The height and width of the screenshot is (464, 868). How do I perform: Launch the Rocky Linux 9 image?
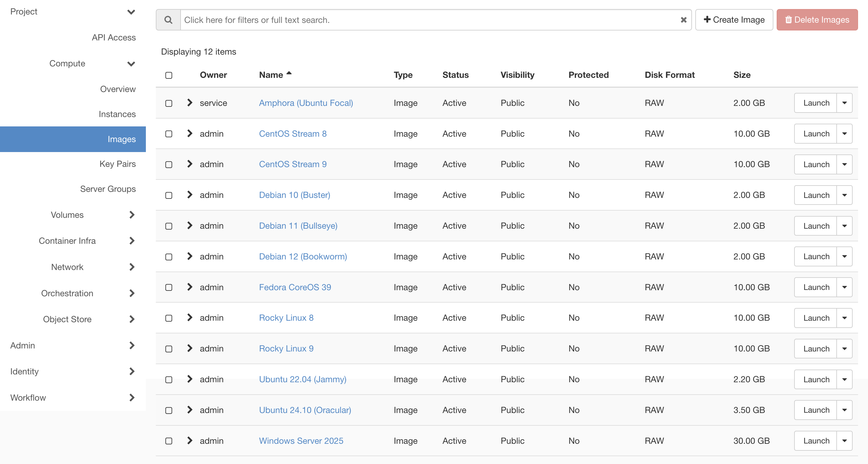pos(816,349)
